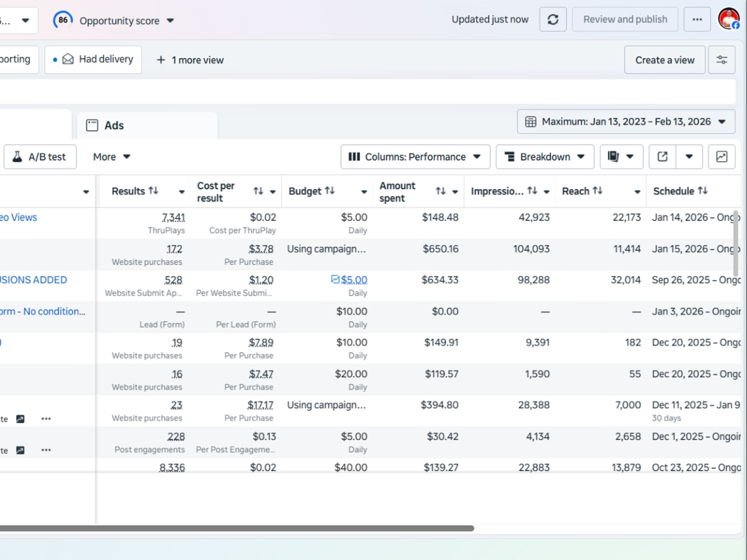Open the More menu
This screenshot has width=747, height=560.
(x=111, y=157)
